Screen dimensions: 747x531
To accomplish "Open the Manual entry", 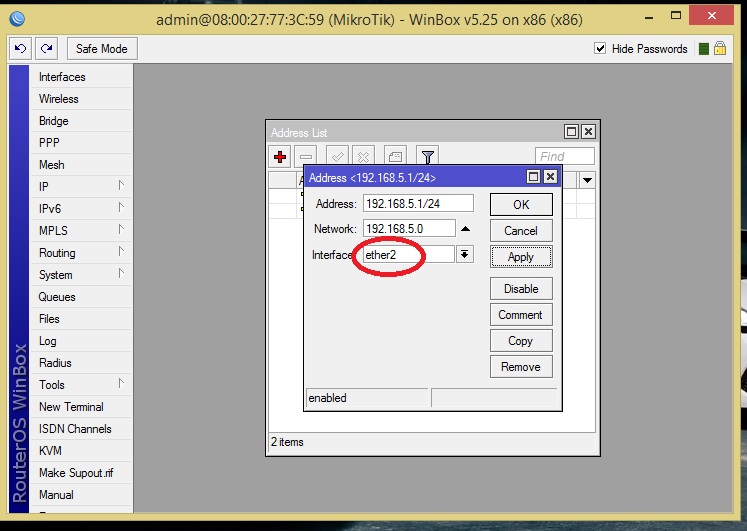I will (81, 494).
